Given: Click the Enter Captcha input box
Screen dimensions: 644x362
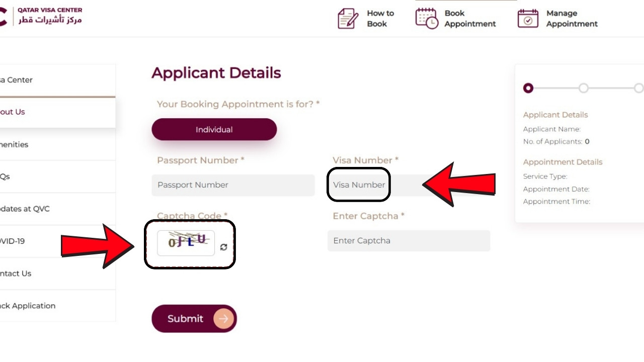Looking at the screenshot, I should pyautogui.click(x=409, y=241).
